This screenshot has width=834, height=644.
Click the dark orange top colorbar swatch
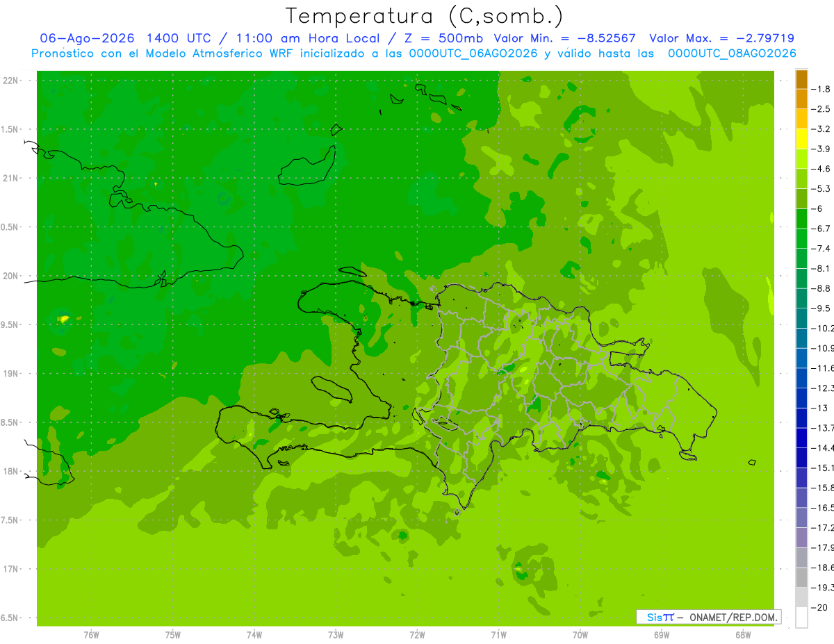[x=801, y=79]
